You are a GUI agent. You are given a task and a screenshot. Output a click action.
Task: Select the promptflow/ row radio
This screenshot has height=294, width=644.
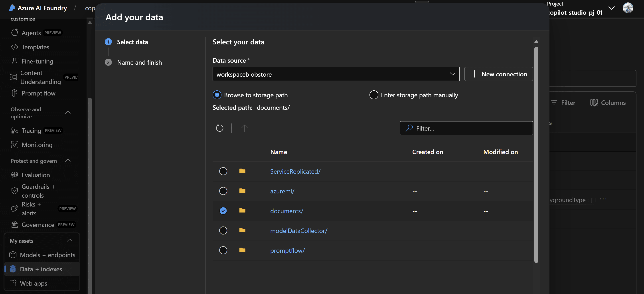(223, 250)
